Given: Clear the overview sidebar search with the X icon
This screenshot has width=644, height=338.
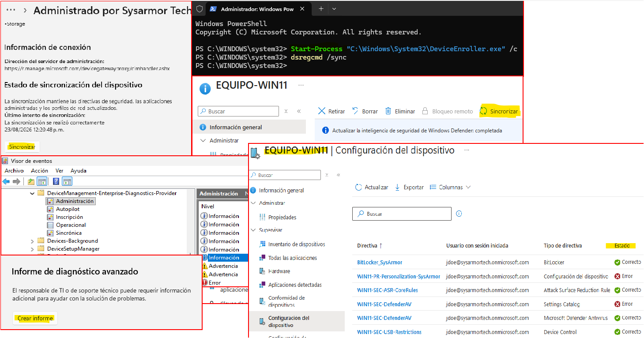Looking at the screenshot, I should tap(286, 112).
